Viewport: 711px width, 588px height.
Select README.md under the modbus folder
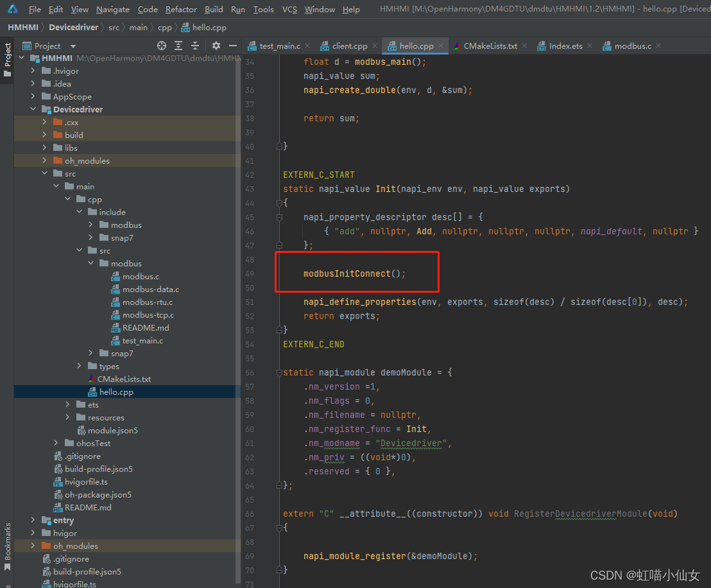(146, 327)
